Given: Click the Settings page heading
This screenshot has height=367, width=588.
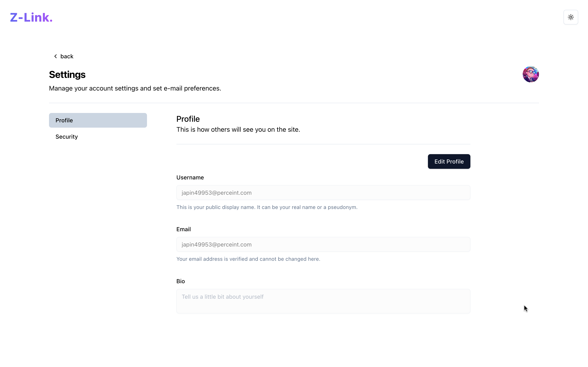Looking at the screenshot, I should coord(67,74).
